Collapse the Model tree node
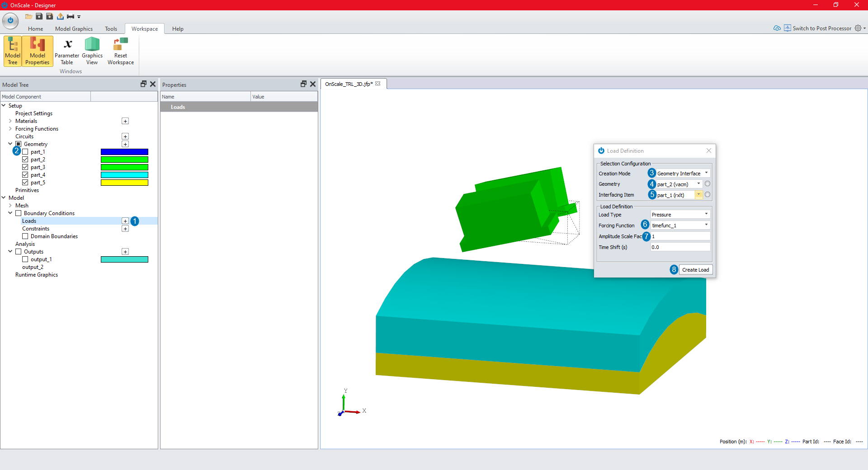 [x=4, y=198]
